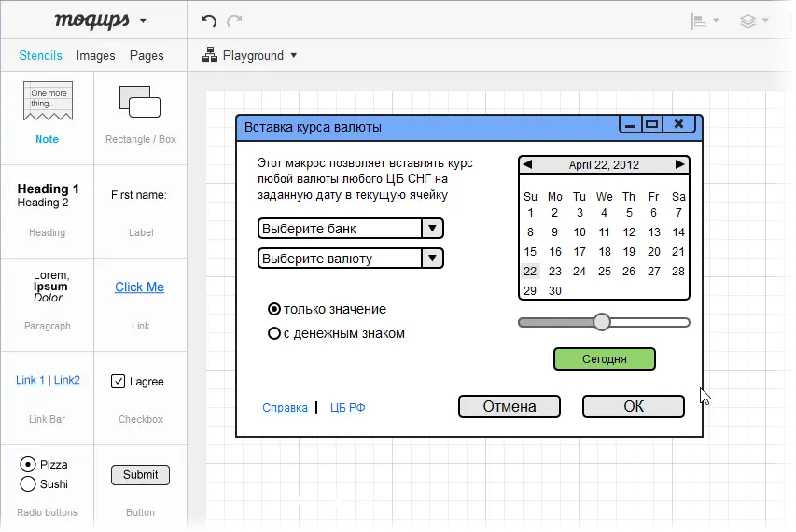Click the green Сегодня button
The width and height of the screenshot is (796, 532).
[x=604, y=359]
